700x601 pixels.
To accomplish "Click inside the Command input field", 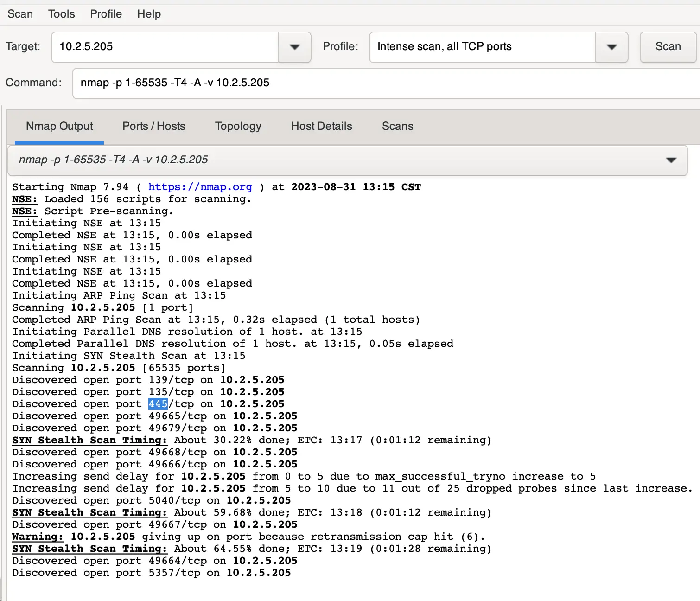I will 385,83.
